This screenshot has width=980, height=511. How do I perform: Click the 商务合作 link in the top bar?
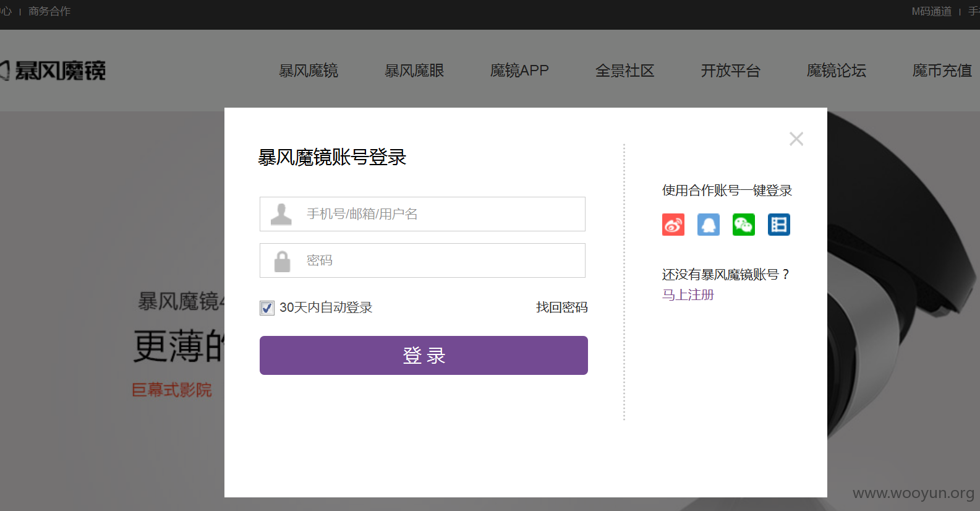point(49,11)
